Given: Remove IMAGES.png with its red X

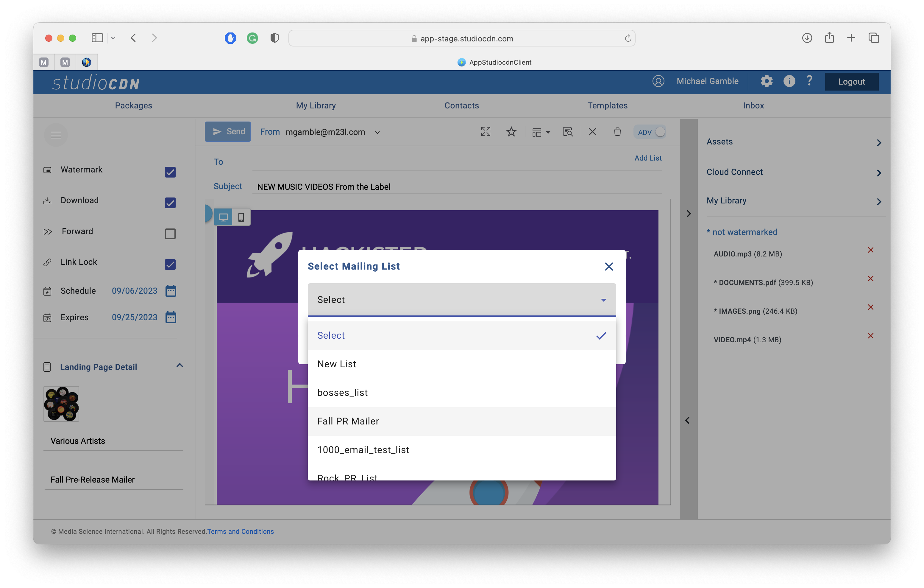Looking at the screenshot, I should pos(870,307).
